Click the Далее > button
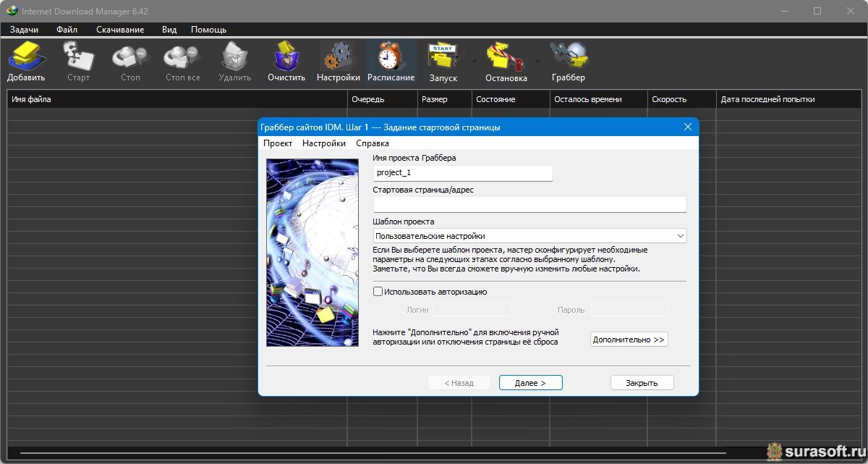 pyautogui.click(x=530, y=383)
